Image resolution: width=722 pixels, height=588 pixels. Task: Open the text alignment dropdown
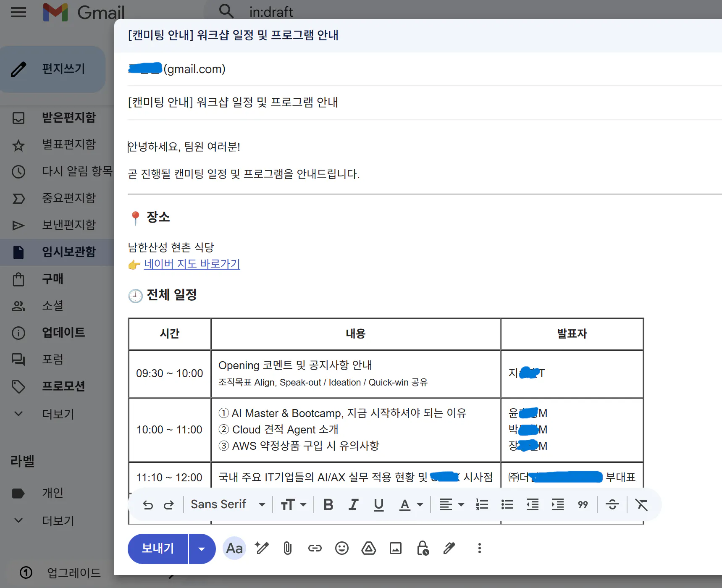pos(451,504)
